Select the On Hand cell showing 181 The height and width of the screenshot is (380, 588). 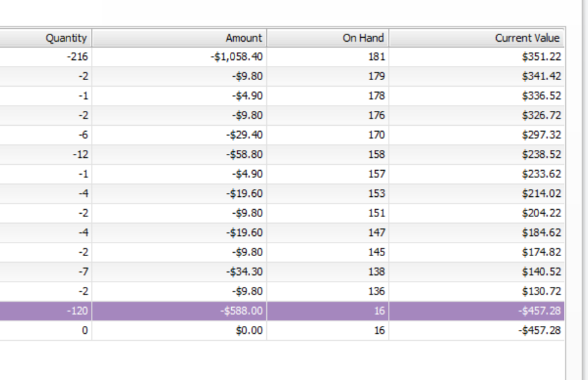[x=376, y=57]
